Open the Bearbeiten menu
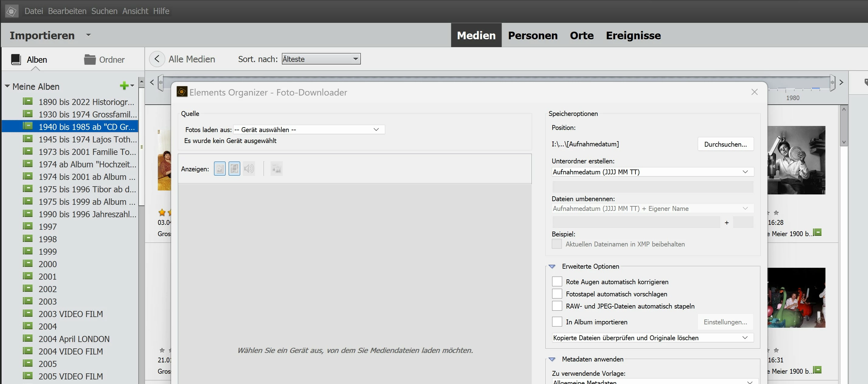This screenshot has height=384, width=868. point(67,11)
